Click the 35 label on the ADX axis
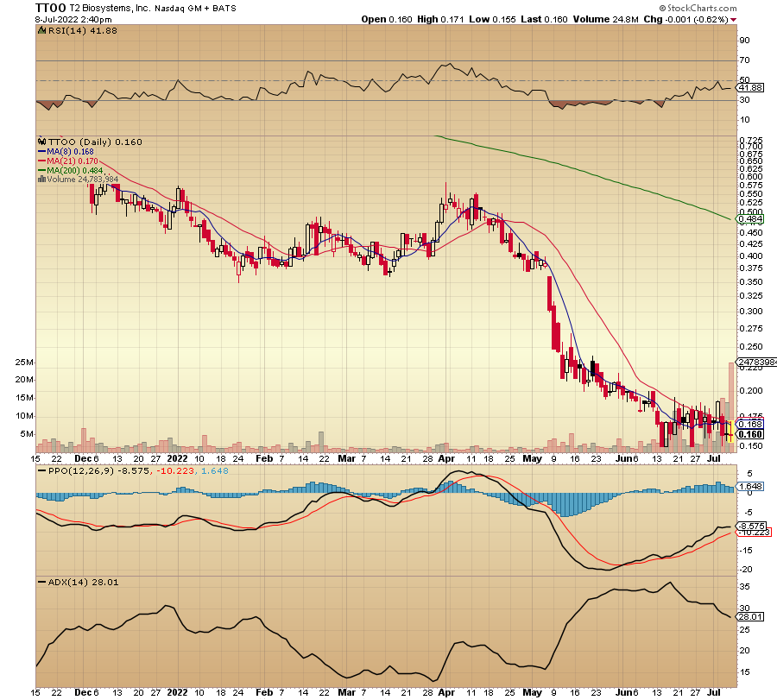Viewport: 777px width, 700px height. pos(744,587)
